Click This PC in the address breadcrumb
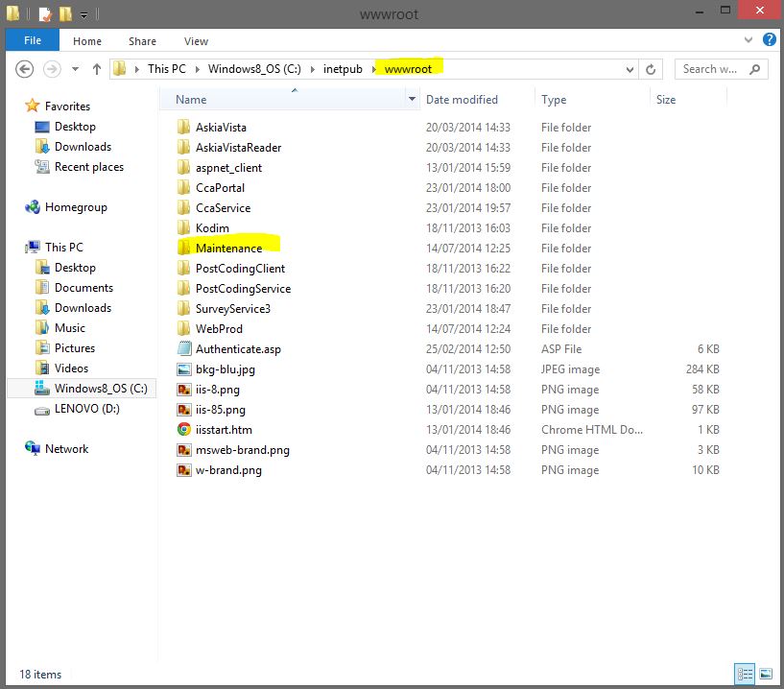 pyautogui.click(x=167, y=69)
